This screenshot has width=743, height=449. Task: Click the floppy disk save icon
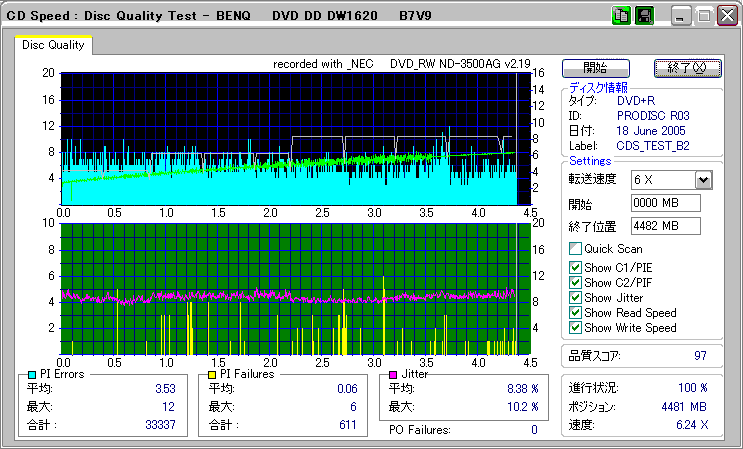pyautogui.click(x=645, y=16)
